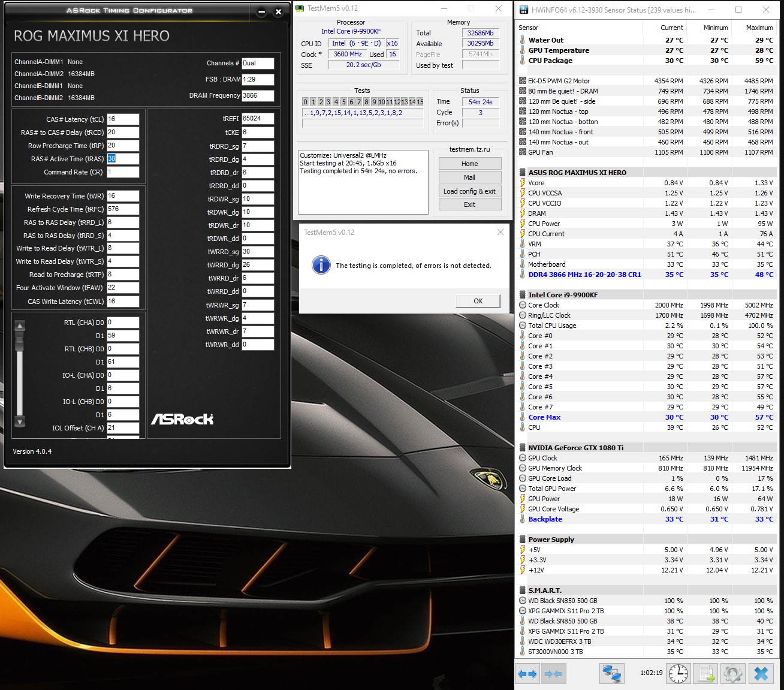Click the fan icon beside GPU Fan
Image resolution: width=784 pixels, height=690 pixels.
(523, 152)
